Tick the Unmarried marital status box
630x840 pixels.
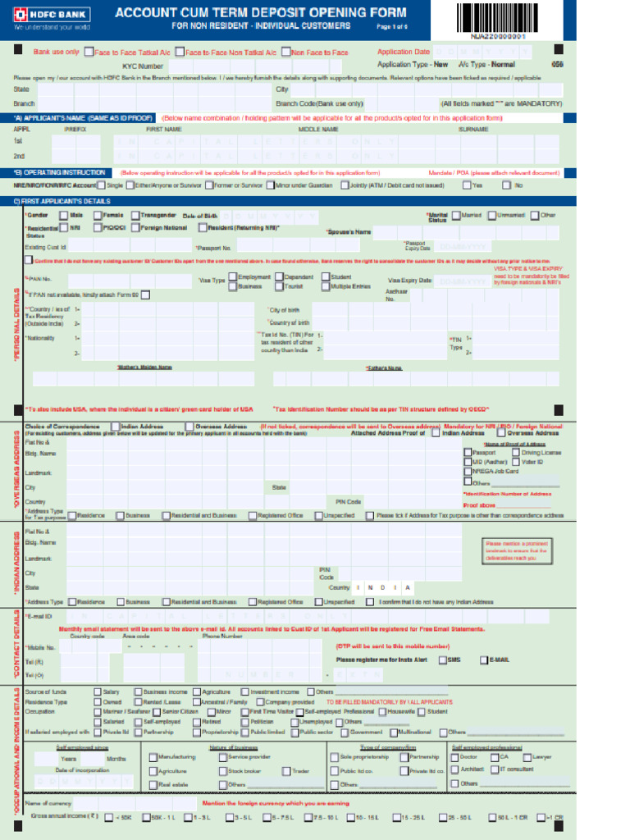coord(492,216)
